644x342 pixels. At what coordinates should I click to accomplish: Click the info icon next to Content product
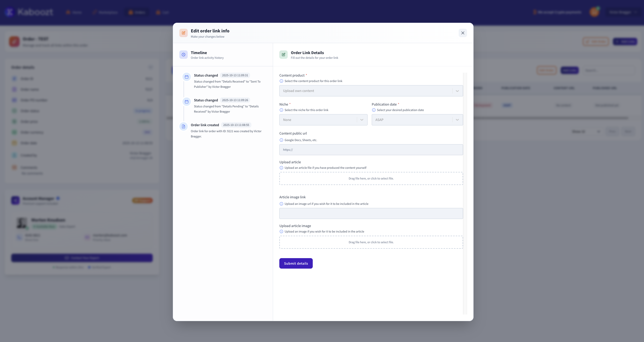[x=281, y=81]
